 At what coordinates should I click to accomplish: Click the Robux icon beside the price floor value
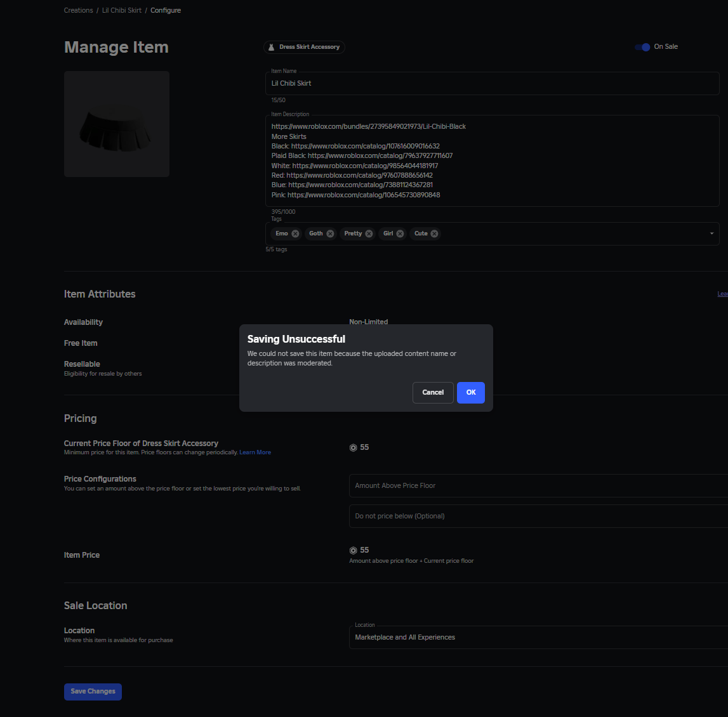point(353,447)
